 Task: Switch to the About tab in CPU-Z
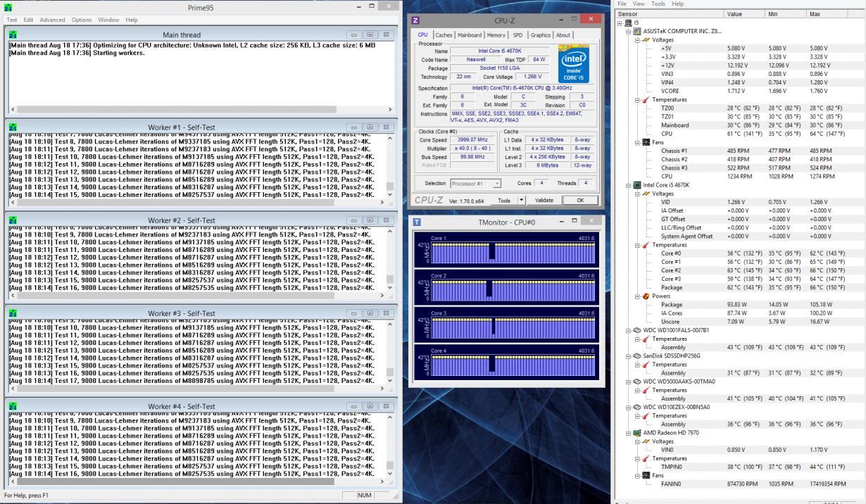point(564,35)
